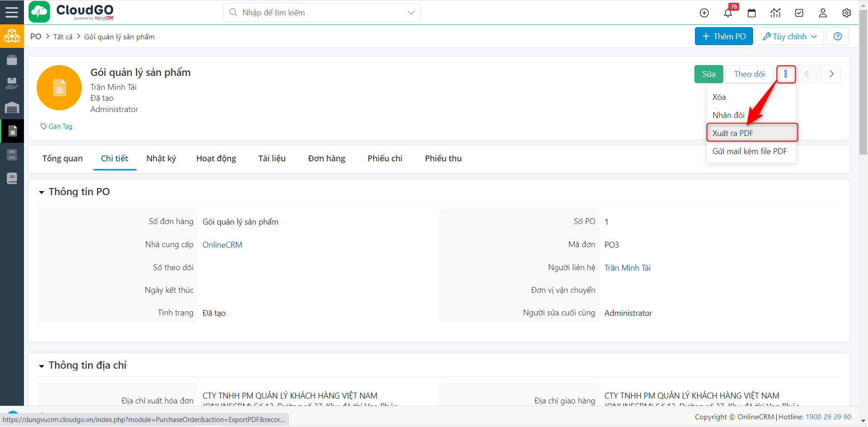Collapse the Thông tin địa chỉ section
The image size is (868, 427).
tap(42, 366)
